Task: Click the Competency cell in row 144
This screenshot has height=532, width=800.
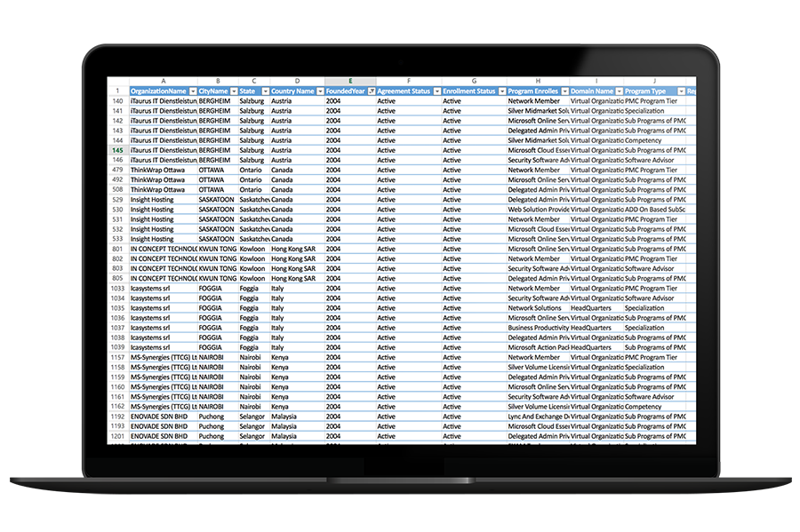Action: coord(654,140)
